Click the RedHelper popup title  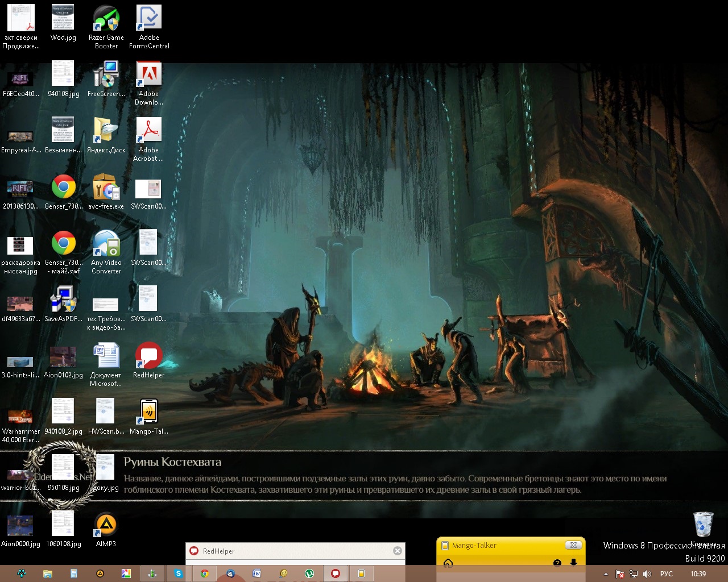pyautogui.click(x=218, y=551)
